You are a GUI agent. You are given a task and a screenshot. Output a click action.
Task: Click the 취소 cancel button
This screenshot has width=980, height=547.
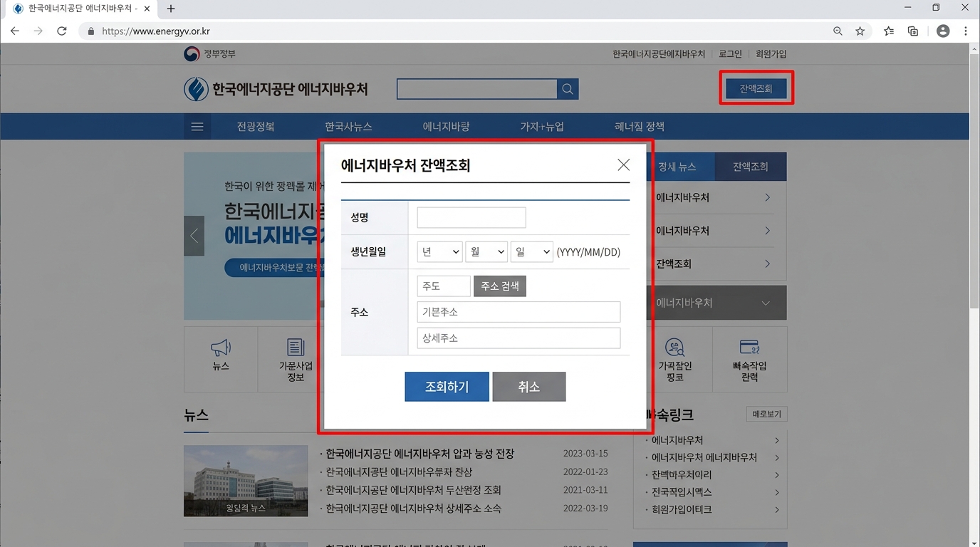(528, 387)
